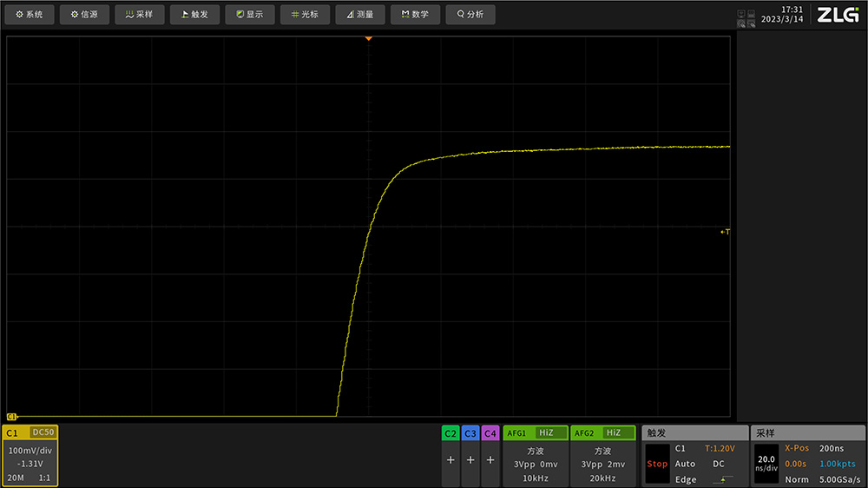Open the 信源 (Source) menu
The width and height of the screenshot is (868, 488).
pos(84,15)
